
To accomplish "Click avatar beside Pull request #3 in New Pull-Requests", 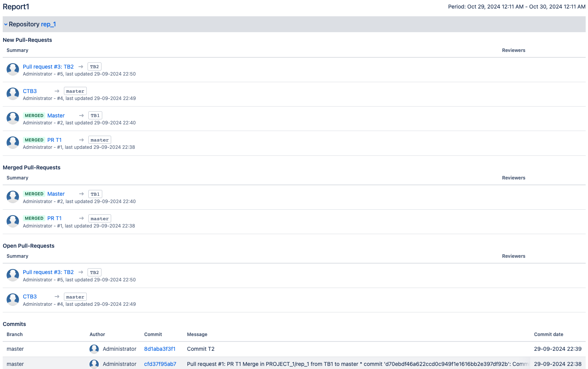I will pyautogui.click(x=13, y=70).
